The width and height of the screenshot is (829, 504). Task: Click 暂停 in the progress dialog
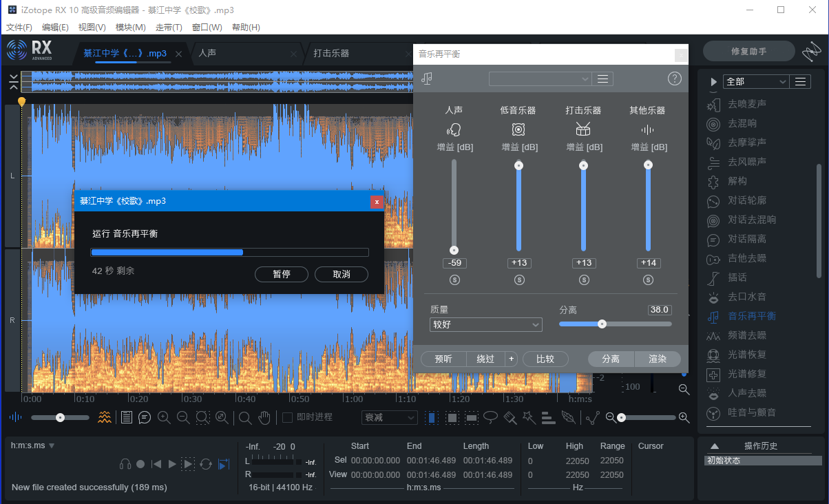[x=282, y=274]
